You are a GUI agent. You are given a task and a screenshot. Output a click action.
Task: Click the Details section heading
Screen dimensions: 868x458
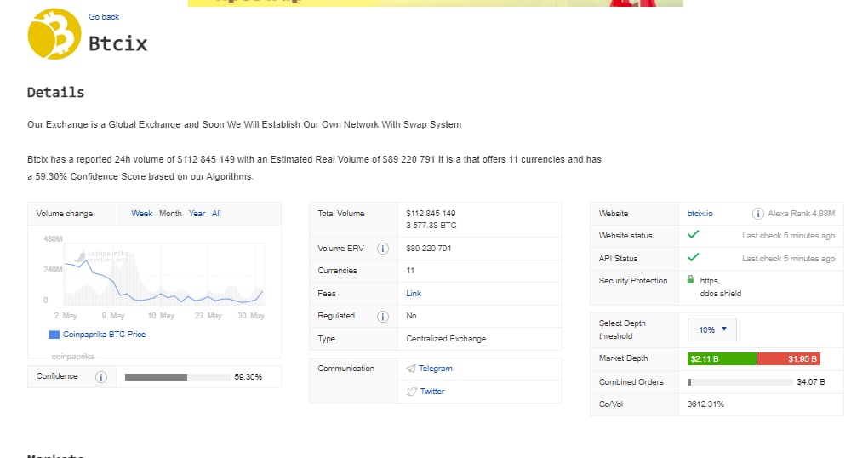click(56, 93)
